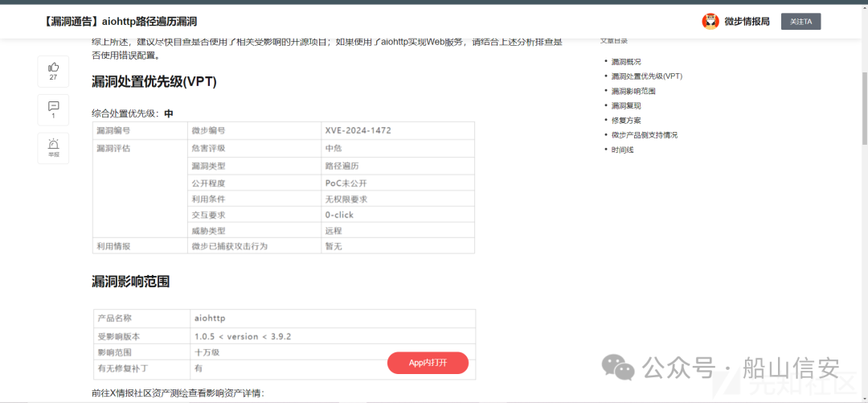Click the 关注TA follow button
Image resolution: width=868 pixels, height=403 pixels.
click(x=800, y=22)
